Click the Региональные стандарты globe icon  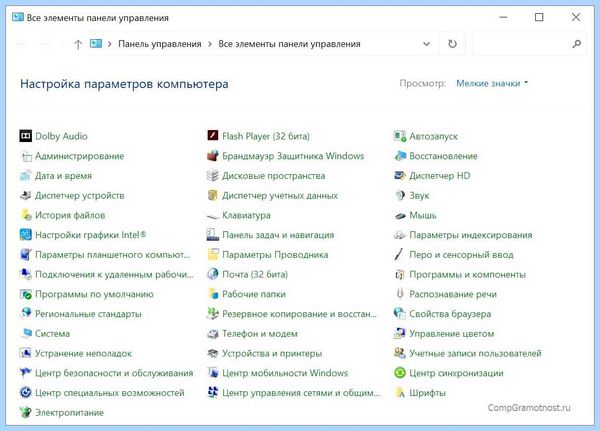(26, 313)
